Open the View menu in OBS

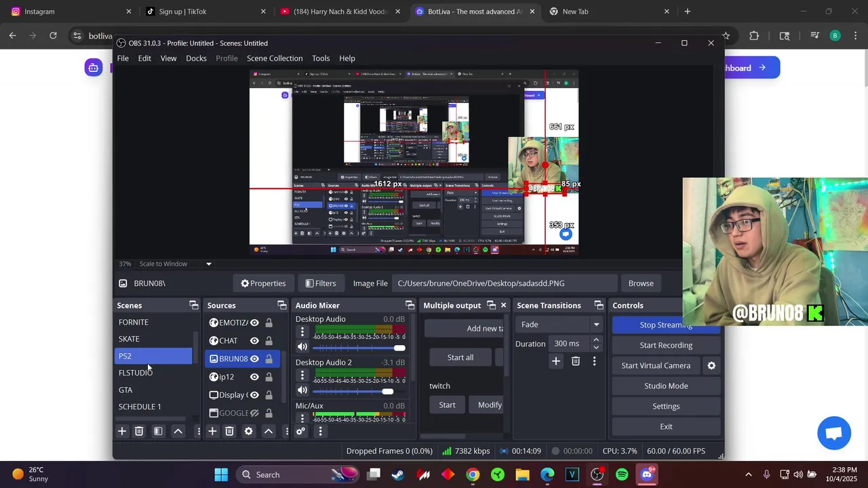[x=168, y=58]
